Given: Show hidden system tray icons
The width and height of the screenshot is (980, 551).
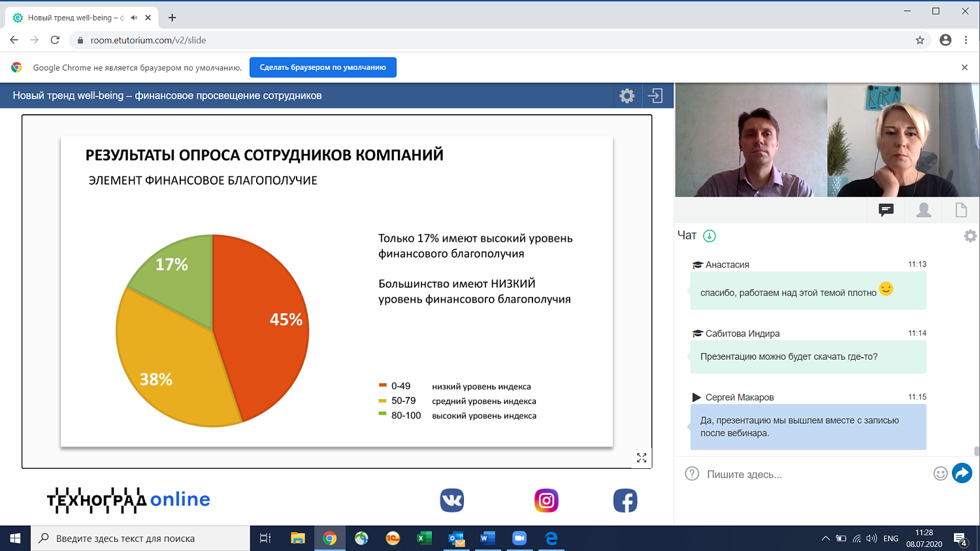Looking at the screenshot, I should click(x=826, y=539).
